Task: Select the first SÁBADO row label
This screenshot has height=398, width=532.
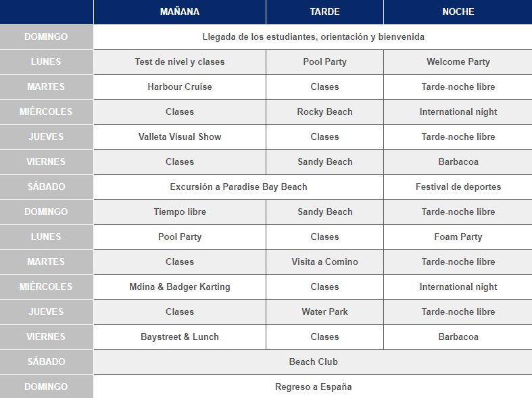Action: 47,186
